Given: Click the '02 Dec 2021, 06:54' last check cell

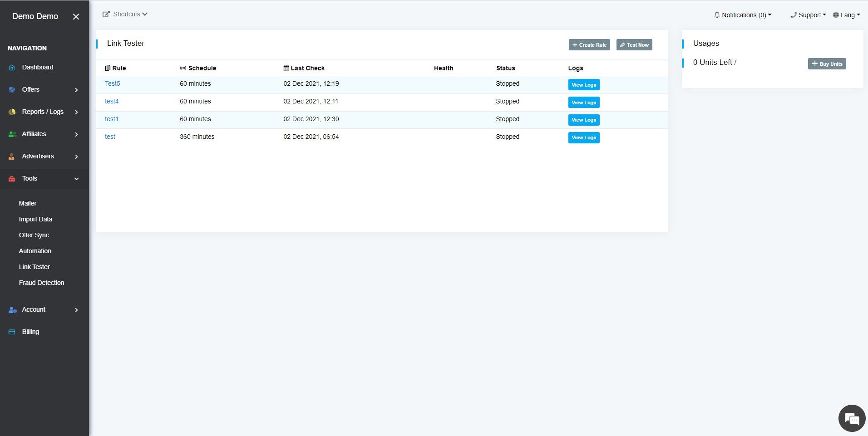Looking at the screenshot, I should coord(311,137).
